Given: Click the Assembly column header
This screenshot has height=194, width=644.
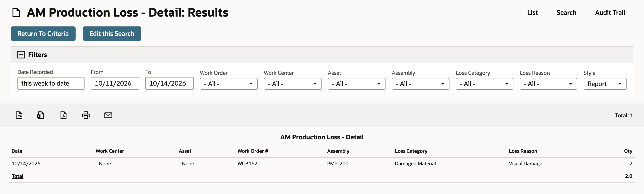Looking at the screenshot, I should pyautogui.click(x=338, y=151).
